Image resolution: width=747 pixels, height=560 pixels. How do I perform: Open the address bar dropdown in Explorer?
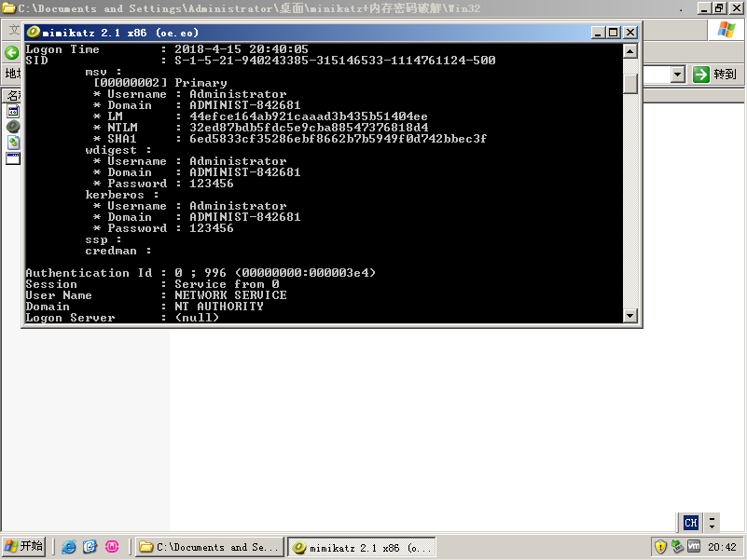[678, 75]
